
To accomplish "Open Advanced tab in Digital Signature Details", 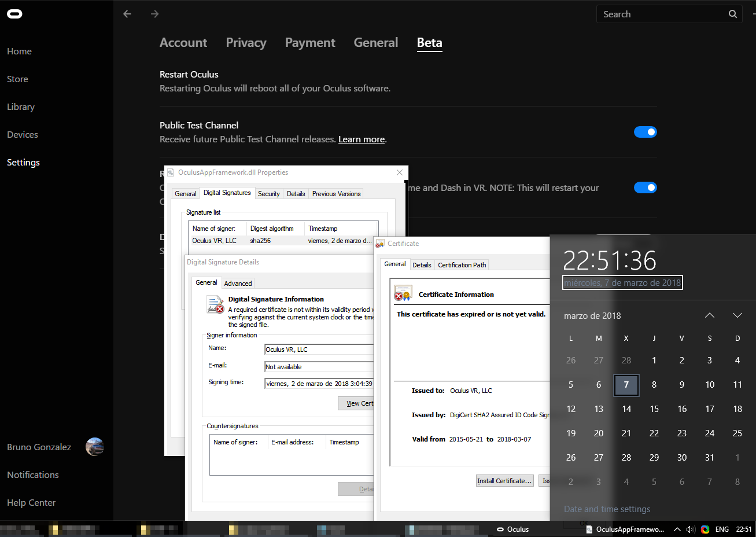I will (x=238, y=284).
